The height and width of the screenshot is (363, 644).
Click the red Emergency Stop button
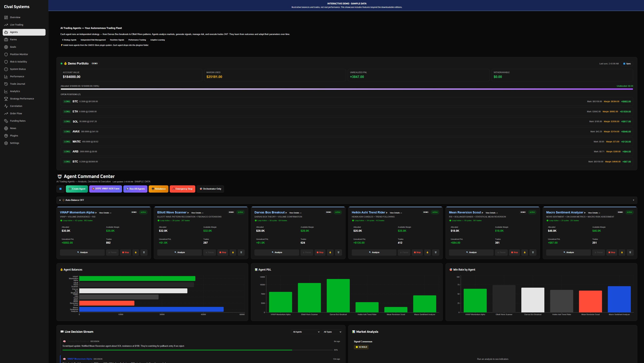click(x=183, y=189)
